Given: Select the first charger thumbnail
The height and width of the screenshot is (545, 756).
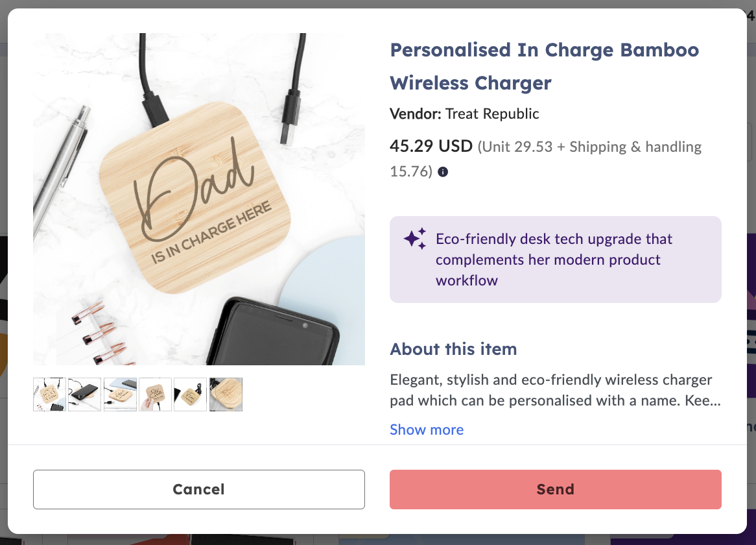Looking at the screenshot, I should point(50,394).
